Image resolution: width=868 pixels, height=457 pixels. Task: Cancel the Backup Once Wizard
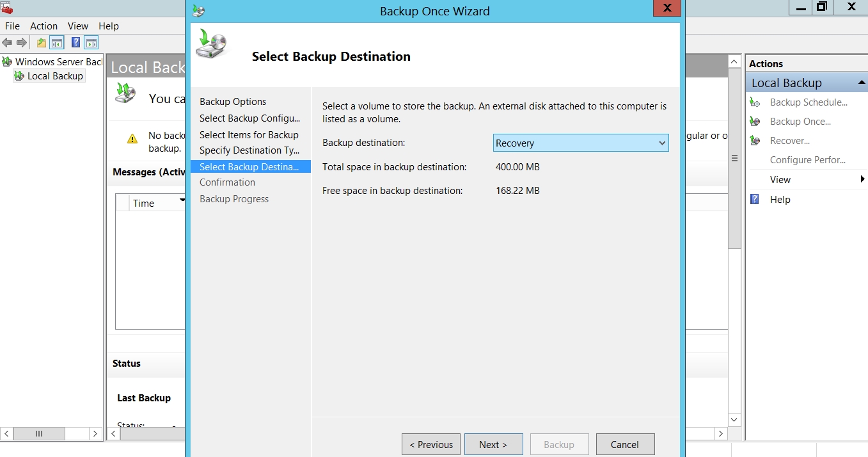[625, 444]
